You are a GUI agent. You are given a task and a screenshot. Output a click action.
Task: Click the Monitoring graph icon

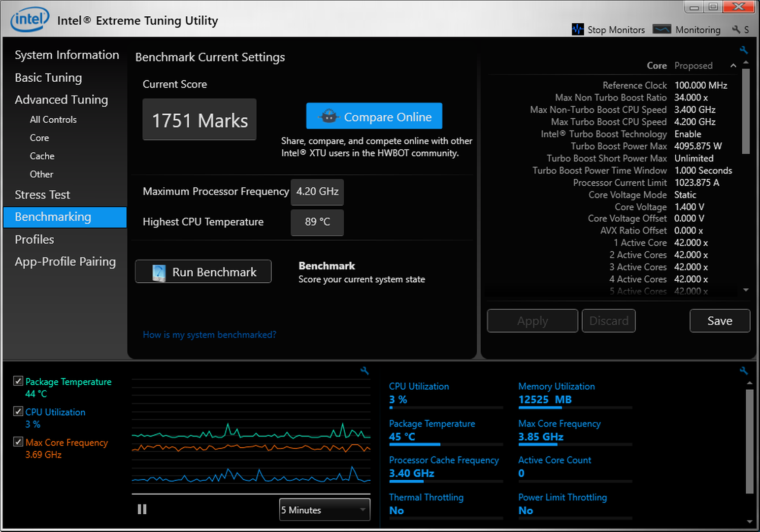[661, 29]
